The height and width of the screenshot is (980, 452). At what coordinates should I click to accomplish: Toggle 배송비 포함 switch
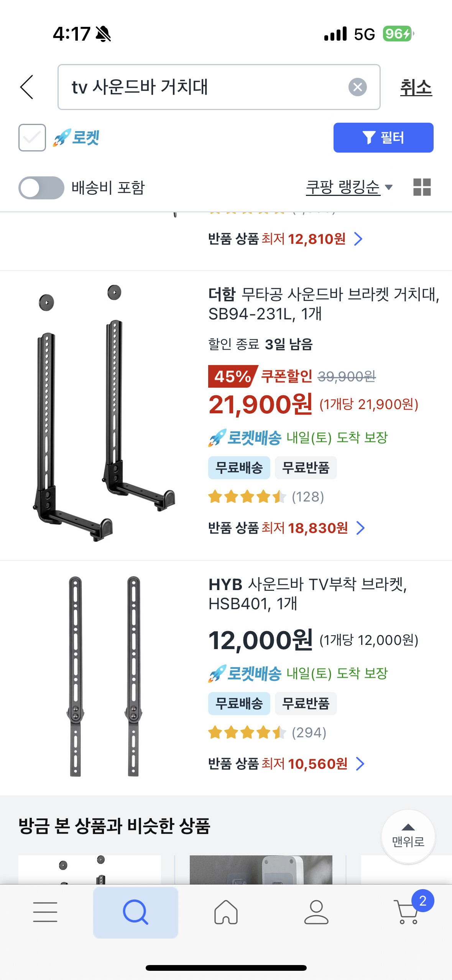(41, 188)
